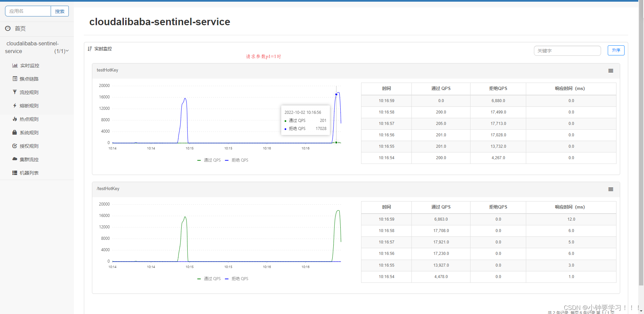Open 系统规则 menu item
The width and height of the screenshot is (644, 314).
tap(29, 133)
